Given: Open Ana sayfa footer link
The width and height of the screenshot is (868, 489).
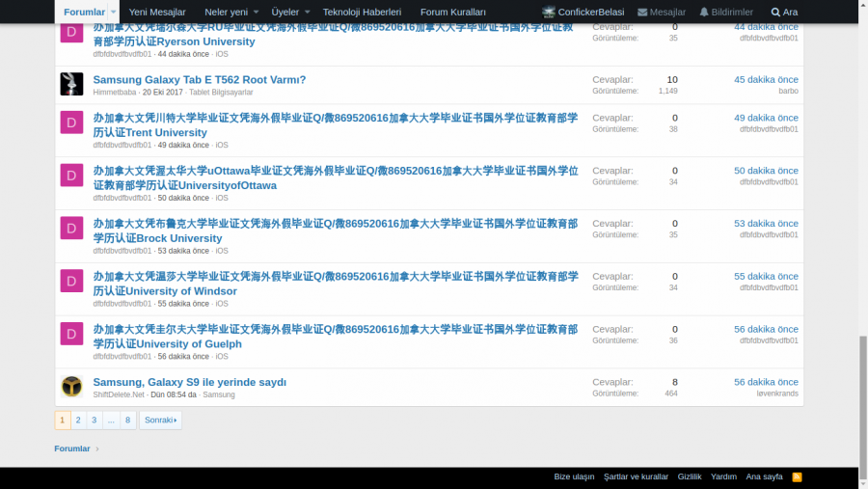Looking at the screenshot, I should point(764,476).
